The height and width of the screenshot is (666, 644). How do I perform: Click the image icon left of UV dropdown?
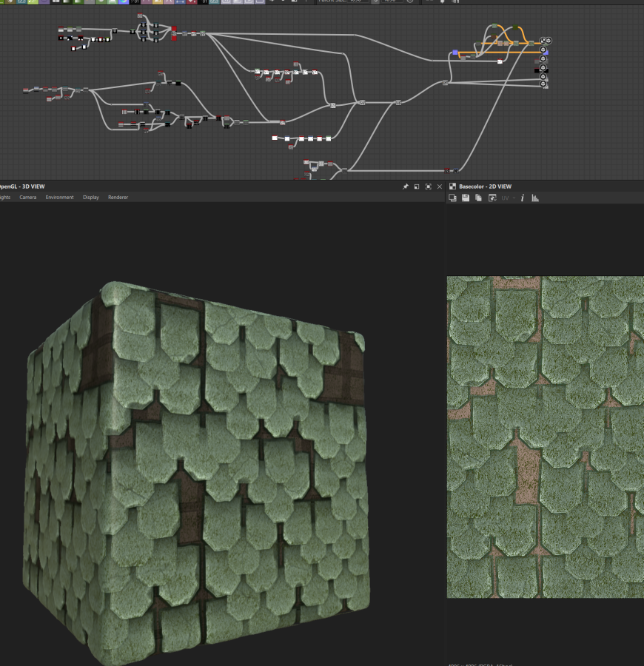click(492, 198)
